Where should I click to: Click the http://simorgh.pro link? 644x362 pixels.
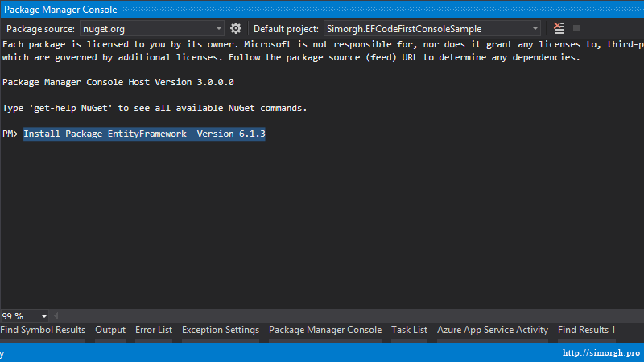(x=601, y=353)
